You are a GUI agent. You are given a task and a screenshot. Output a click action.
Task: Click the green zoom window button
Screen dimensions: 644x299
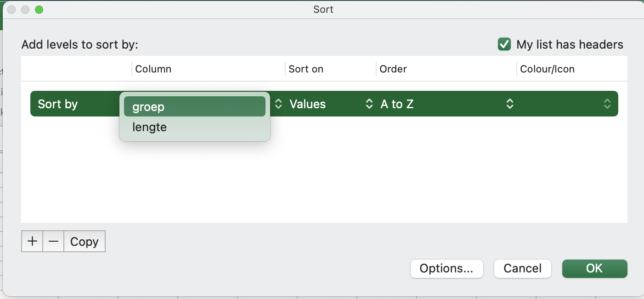[39, 10]
